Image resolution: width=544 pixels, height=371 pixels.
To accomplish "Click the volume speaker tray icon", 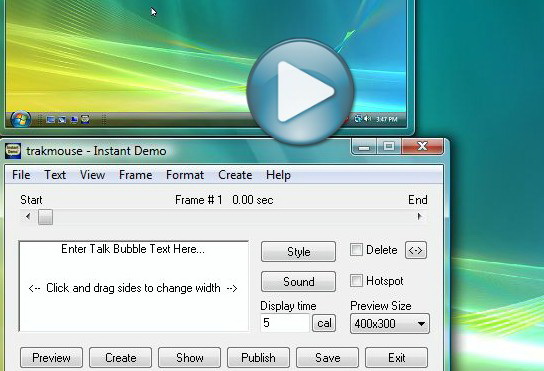I will [x=367, y=119].
